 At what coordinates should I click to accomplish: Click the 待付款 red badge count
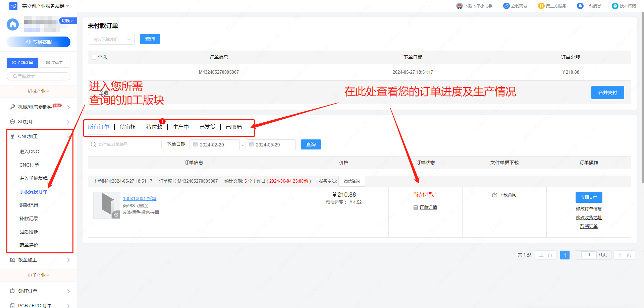[162, 121]
